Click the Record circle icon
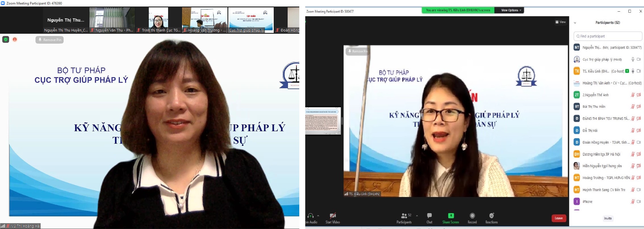The height and width of the screenshot is (229, 644). click(x=472, y=216)
